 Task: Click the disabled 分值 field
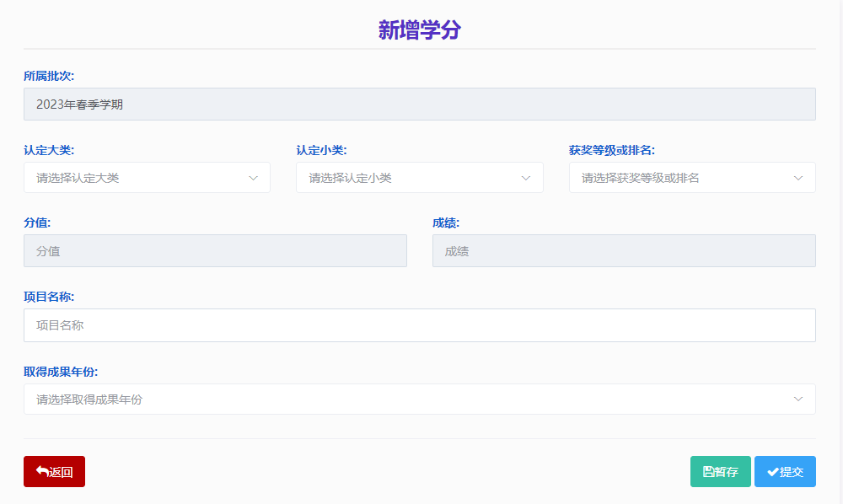215,251
